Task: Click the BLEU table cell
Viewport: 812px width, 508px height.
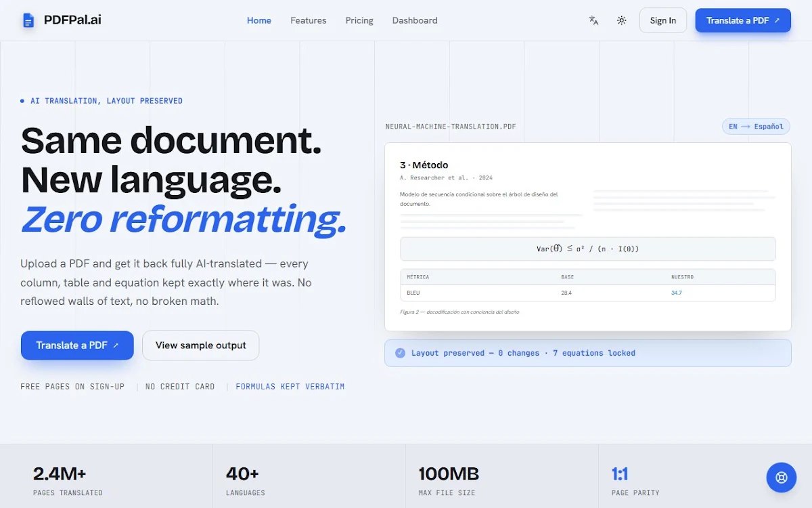Action: click(x=413, y=293)
